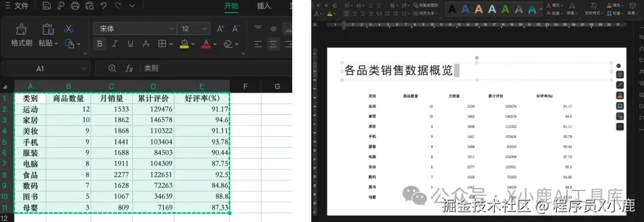Viewport: 644px width, 222px height.
Task: Click 转智能图形 in document ribbon
Action: [426, 5]
